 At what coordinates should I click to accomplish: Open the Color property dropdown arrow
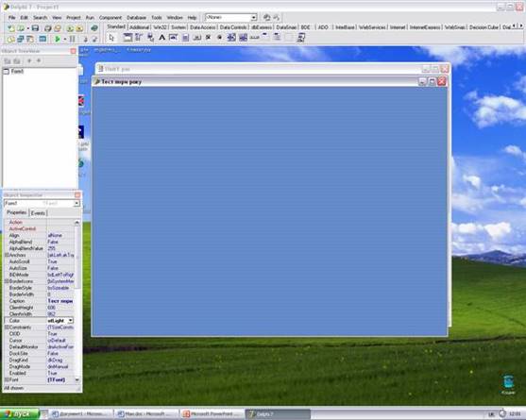point(71,321)
